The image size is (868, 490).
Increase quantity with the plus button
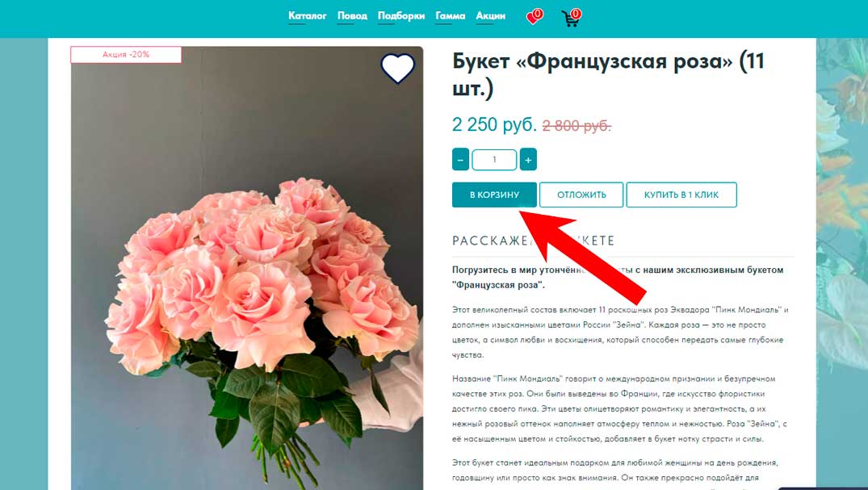tap(528, 160)
